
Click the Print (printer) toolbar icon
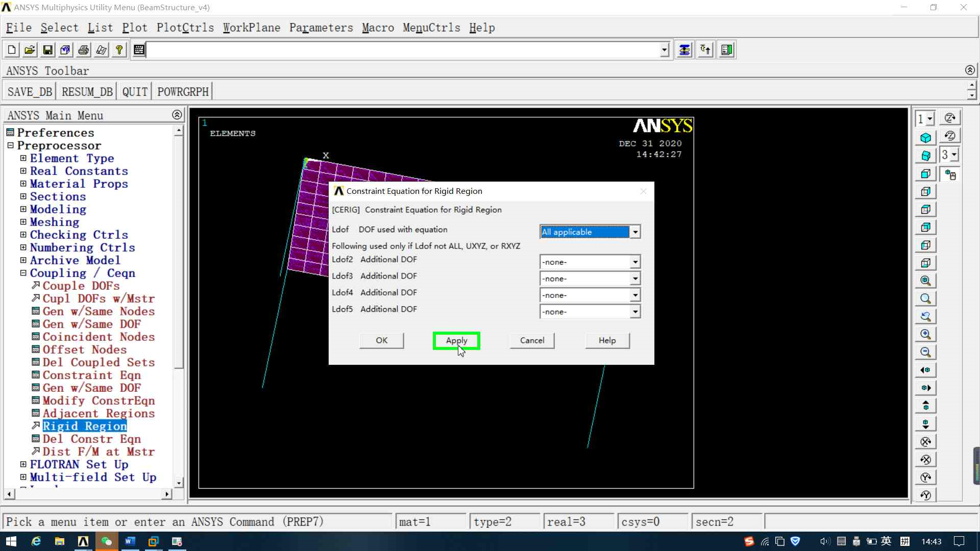[x=83, y=49]
